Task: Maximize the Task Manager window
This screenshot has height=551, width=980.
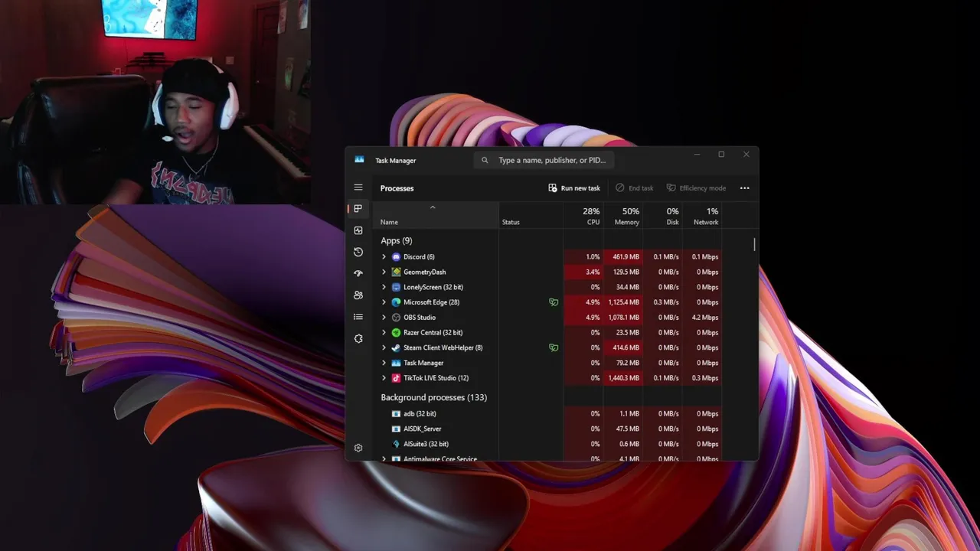Action: pyautogui.click(x=721, y=155)
